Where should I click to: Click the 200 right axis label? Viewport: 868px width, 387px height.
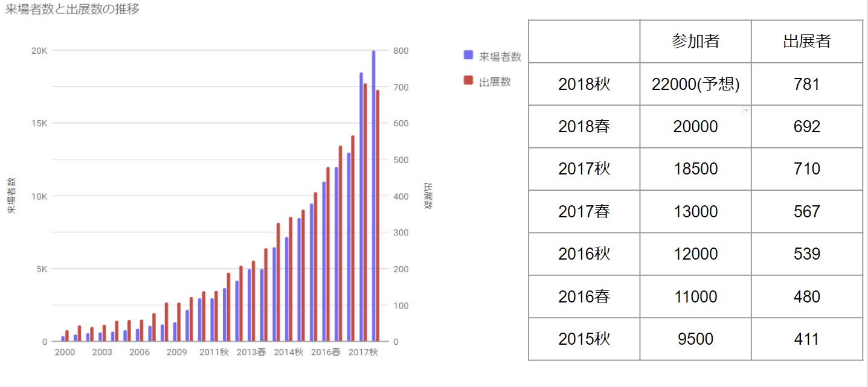point(400,269)
